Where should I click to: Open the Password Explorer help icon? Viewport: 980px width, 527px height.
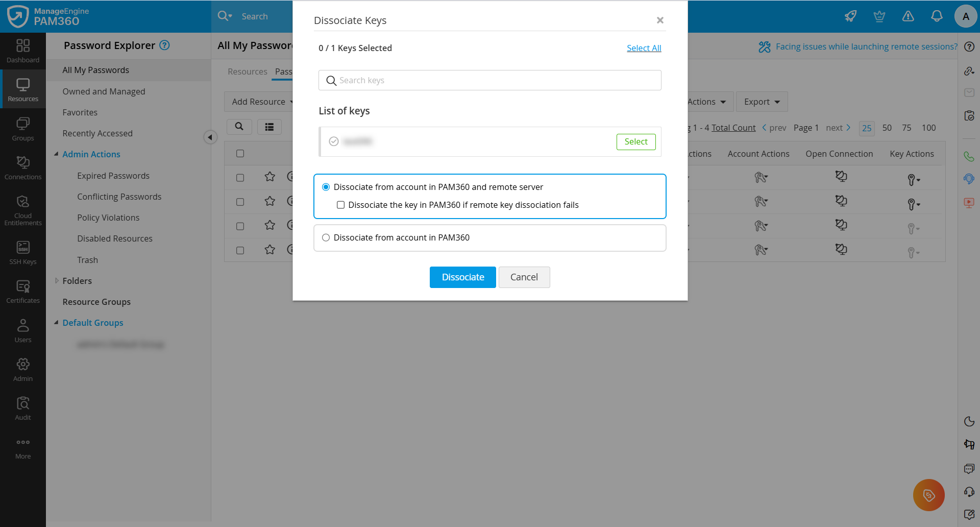pos(164,45)
